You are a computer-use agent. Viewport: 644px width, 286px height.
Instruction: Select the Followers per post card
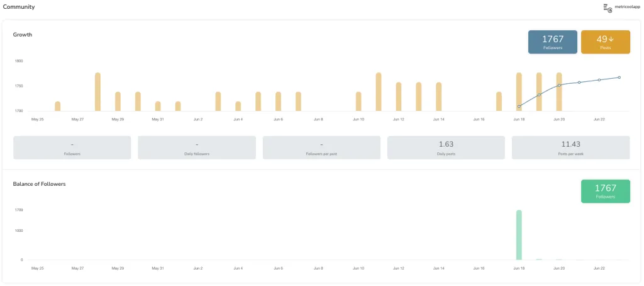point(321,148)
